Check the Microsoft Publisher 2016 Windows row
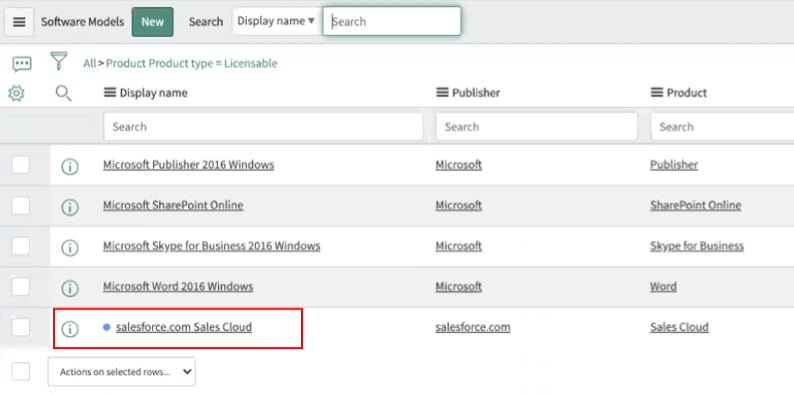The image size is (794, 394). 21,165
